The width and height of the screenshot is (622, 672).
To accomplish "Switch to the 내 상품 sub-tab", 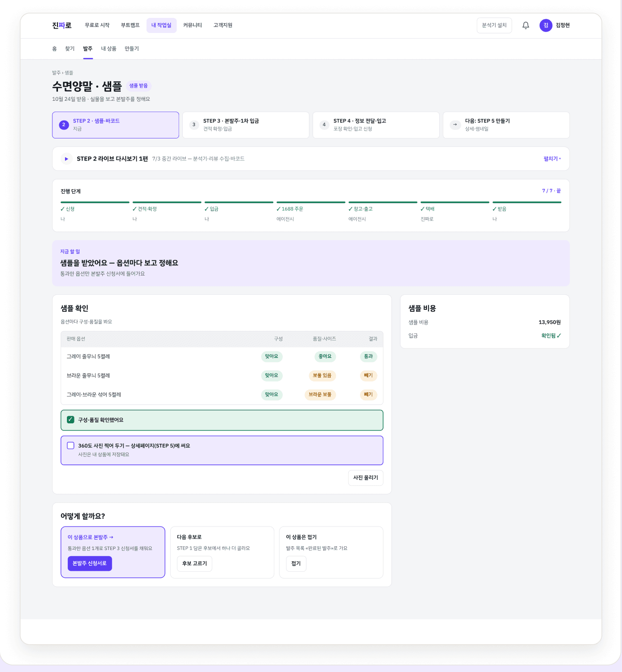I will pos(109,49).
